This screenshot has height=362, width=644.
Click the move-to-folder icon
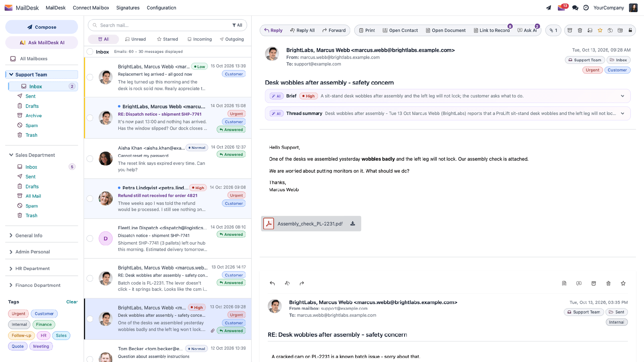pyautogui.click(x=620, y=31)
